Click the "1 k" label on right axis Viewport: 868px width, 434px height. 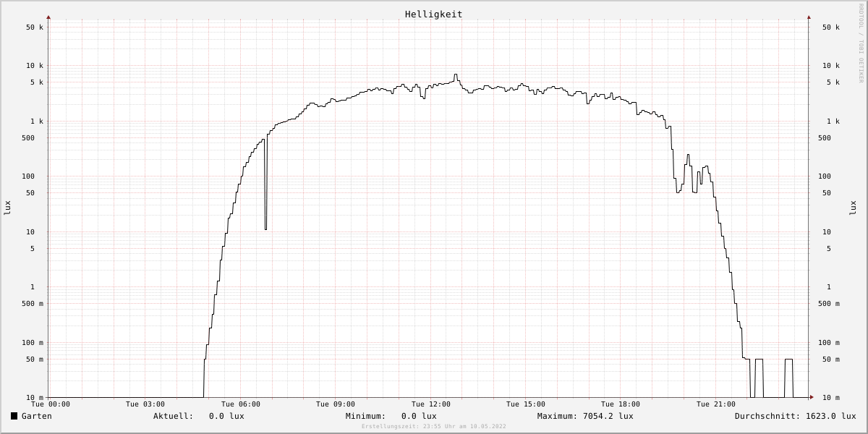pos(833,122)
